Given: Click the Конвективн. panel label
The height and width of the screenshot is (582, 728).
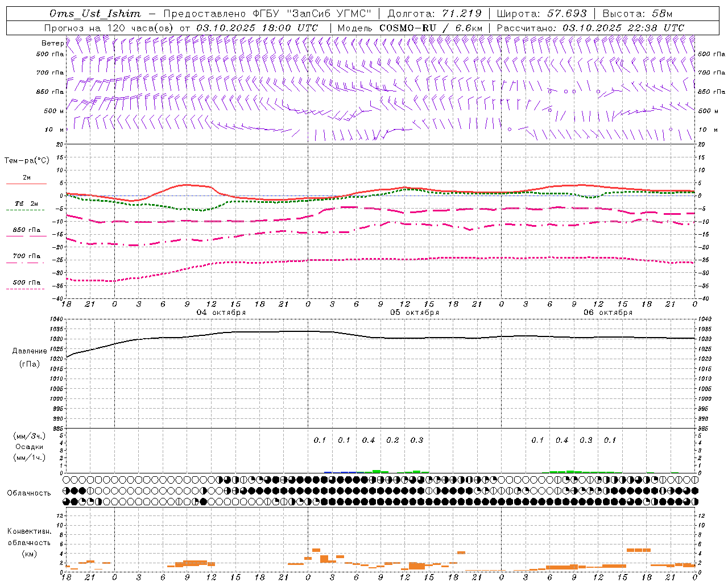Looking at the screenshot, I should click(29, 531).
